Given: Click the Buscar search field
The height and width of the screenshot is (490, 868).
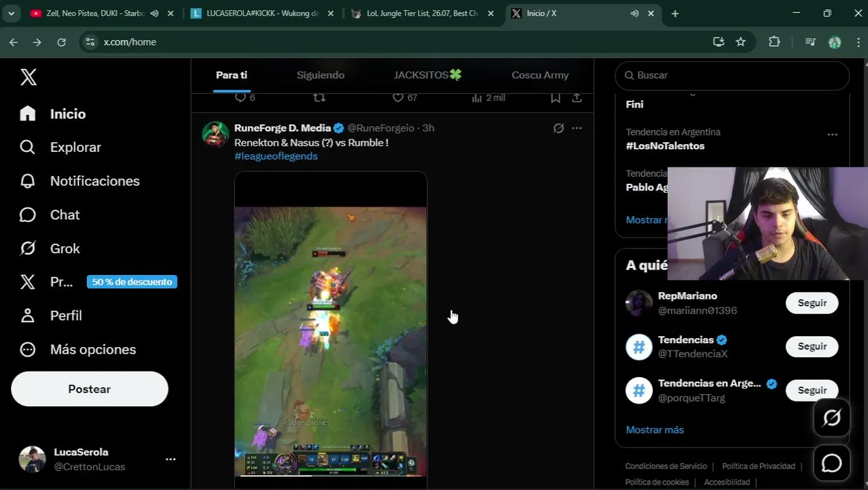Looking at the screenshot, I should [x=732, y=75].
